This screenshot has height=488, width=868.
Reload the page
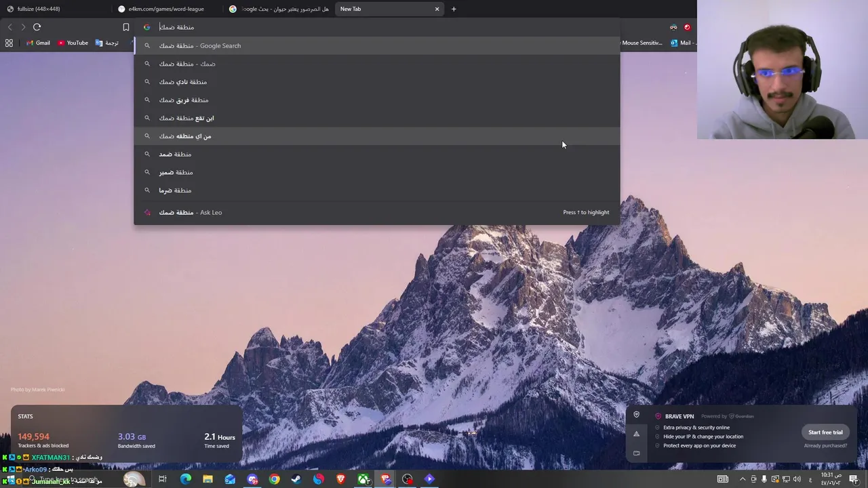click(x=37, y=27)
